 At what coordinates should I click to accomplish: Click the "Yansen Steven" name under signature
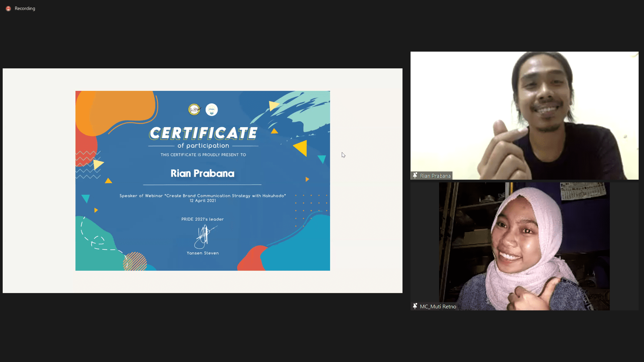pos(203,253)
